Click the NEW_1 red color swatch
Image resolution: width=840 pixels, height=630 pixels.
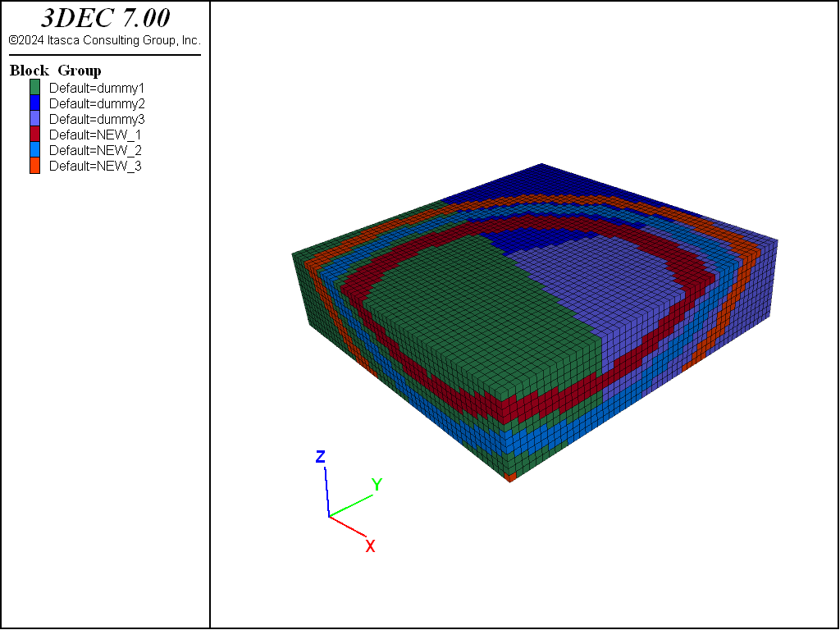pyautogui.click(x=34, y=134)
